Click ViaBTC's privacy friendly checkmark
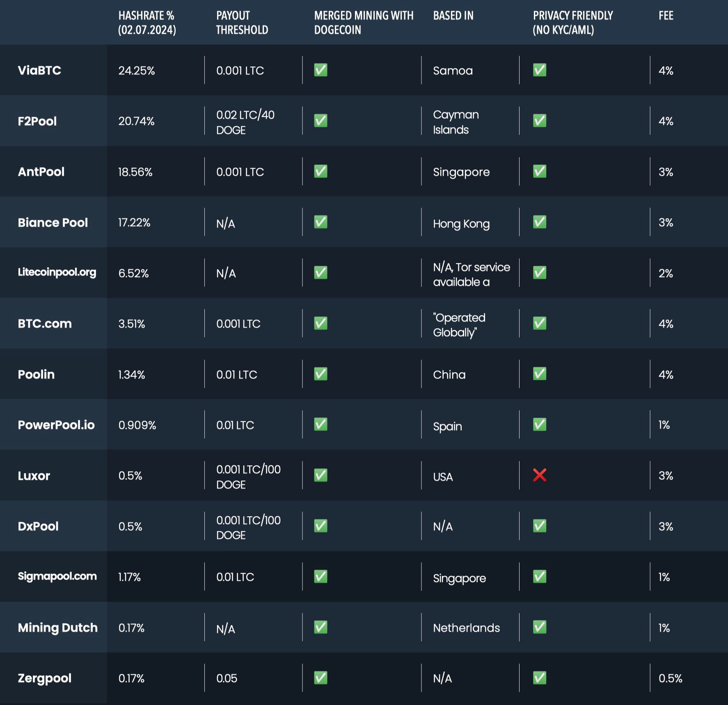 [540, 70]
